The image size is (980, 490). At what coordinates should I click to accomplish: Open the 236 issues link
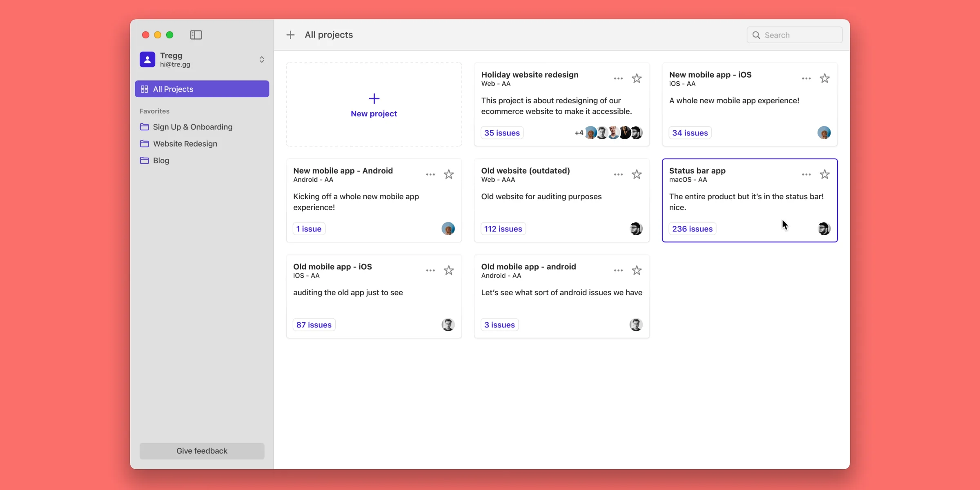(x=692, y=229)
